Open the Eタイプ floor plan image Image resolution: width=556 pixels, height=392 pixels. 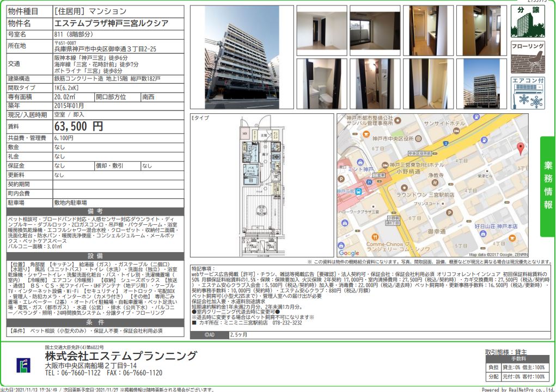click(262, 185)
